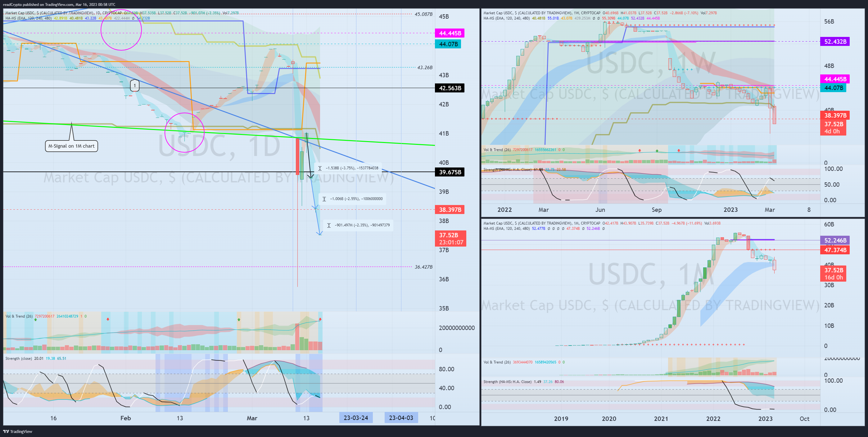The image size is (868, 437).
Task: Click the 37.52B 4d 0h weekly price label
Action: pyautogui.click(x=833, y=127)
